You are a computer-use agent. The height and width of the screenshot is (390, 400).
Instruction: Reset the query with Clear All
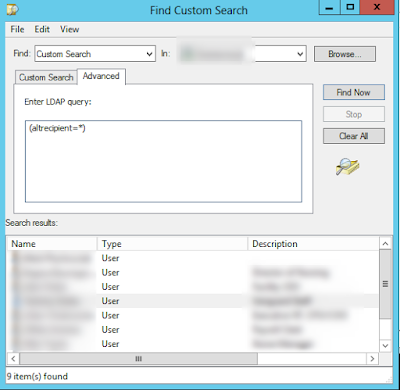coord(353,136)
